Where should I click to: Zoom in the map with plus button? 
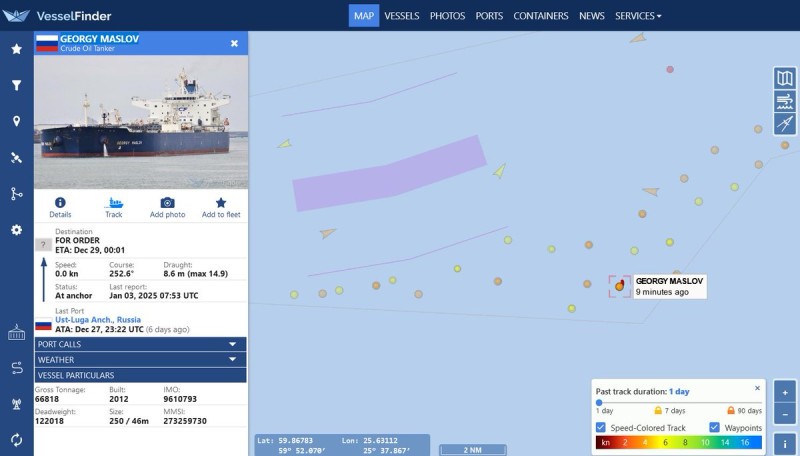tap(785, 392)
